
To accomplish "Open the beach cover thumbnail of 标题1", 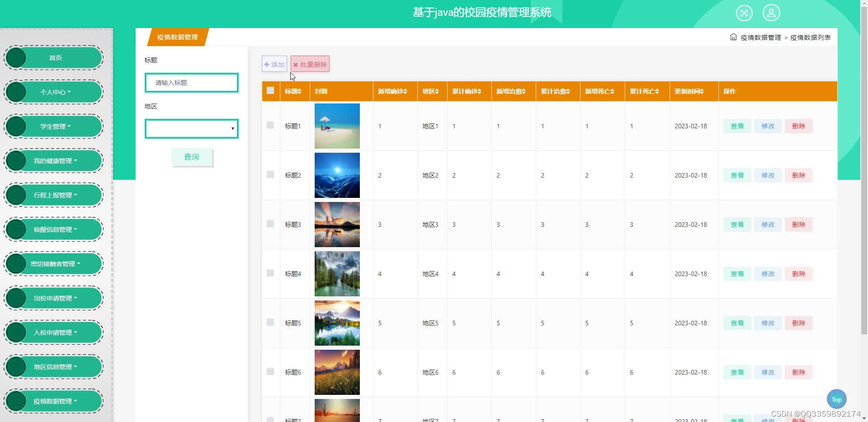I will click(x=337, y=126).
